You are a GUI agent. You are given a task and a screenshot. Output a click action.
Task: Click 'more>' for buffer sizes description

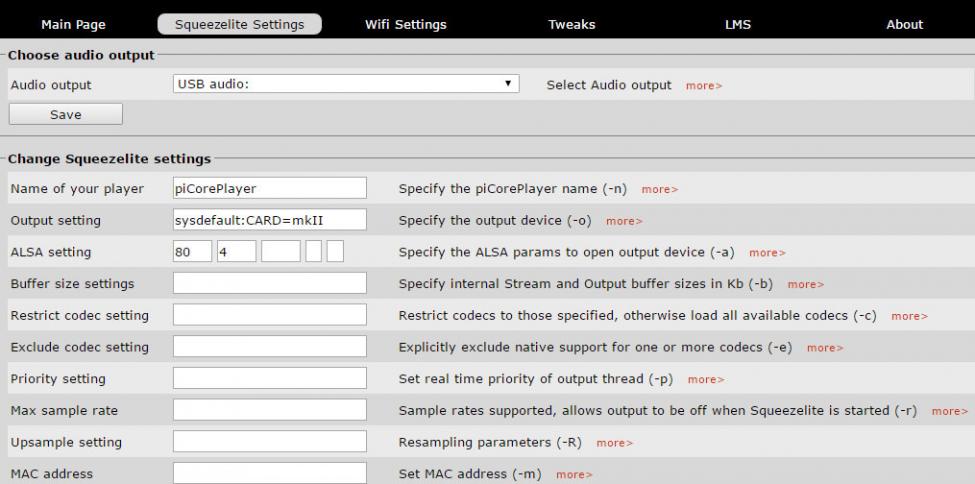805,285
